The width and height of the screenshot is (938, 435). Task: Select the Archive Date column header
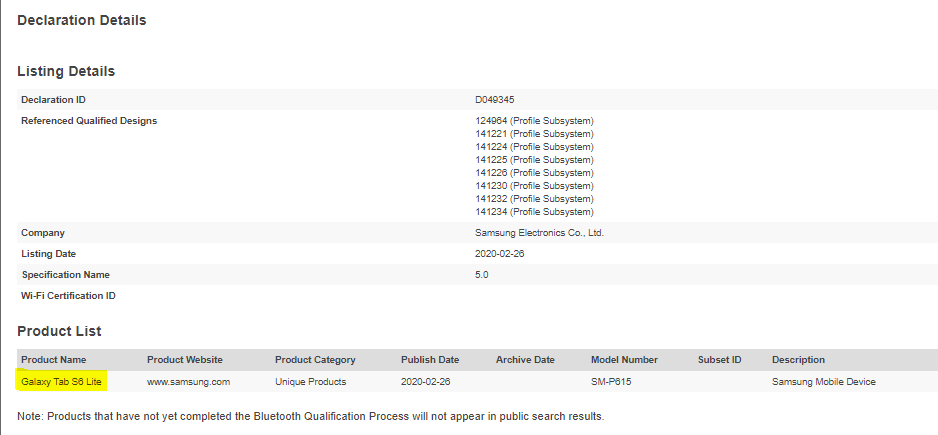[x=525, y=360]
